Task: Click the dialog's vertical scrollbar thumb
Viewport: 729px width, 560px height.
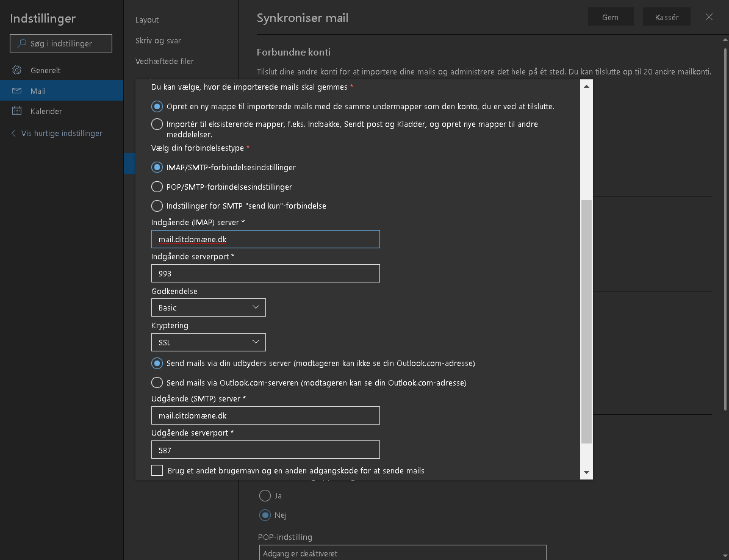Action: point(586,320)
